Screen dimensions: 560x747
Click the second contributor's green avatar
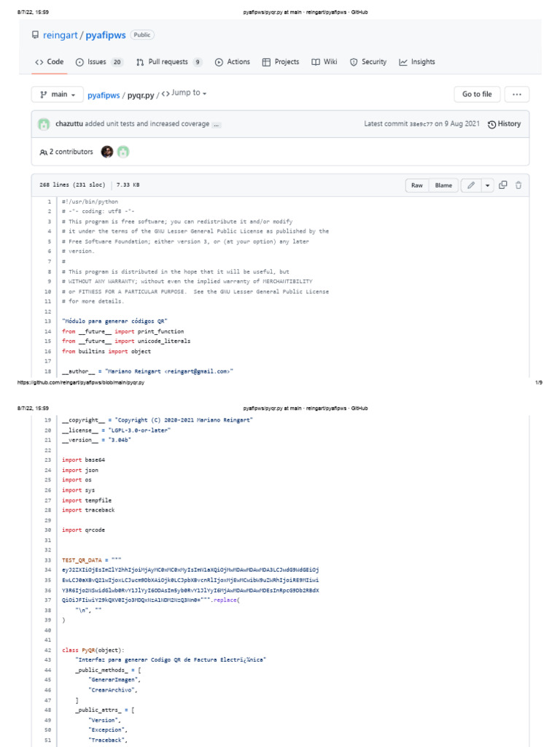point(123,152)
